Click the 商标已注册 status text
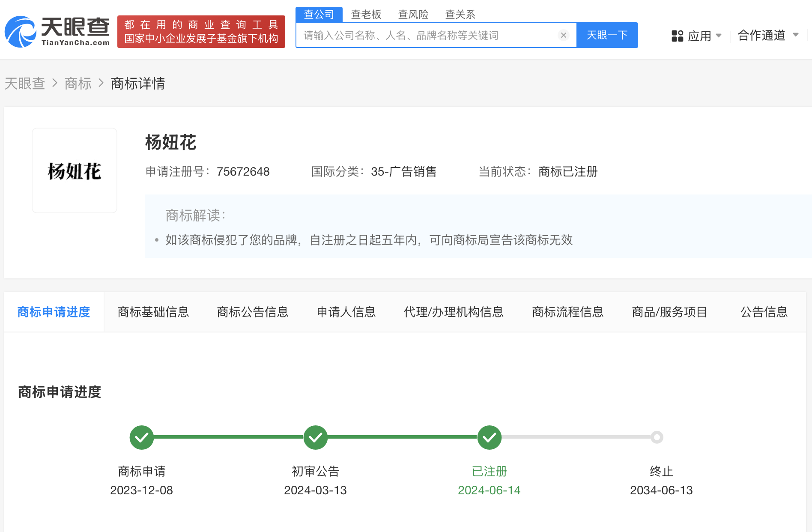The image size is (812, 532). click(x=568, y=172)
